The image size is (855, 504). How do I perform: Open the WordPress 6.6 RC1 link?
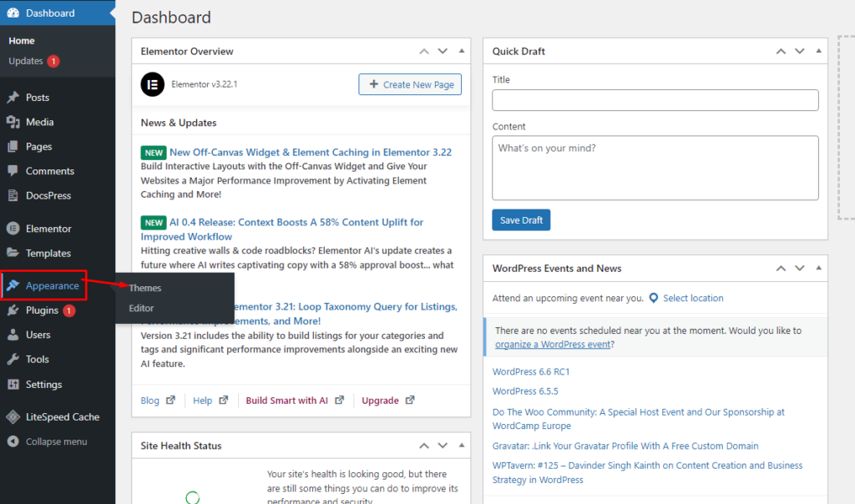click(531, 371)
